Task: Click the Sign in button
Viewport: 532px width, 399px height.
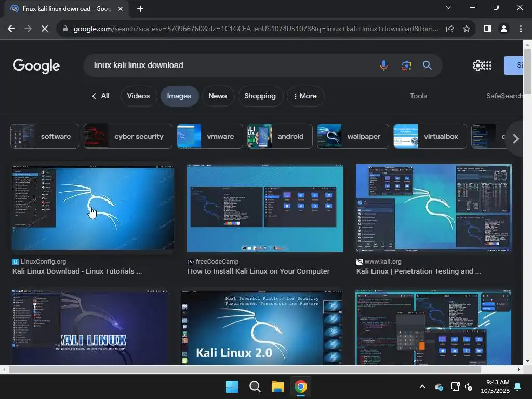Action: point(514,65)
